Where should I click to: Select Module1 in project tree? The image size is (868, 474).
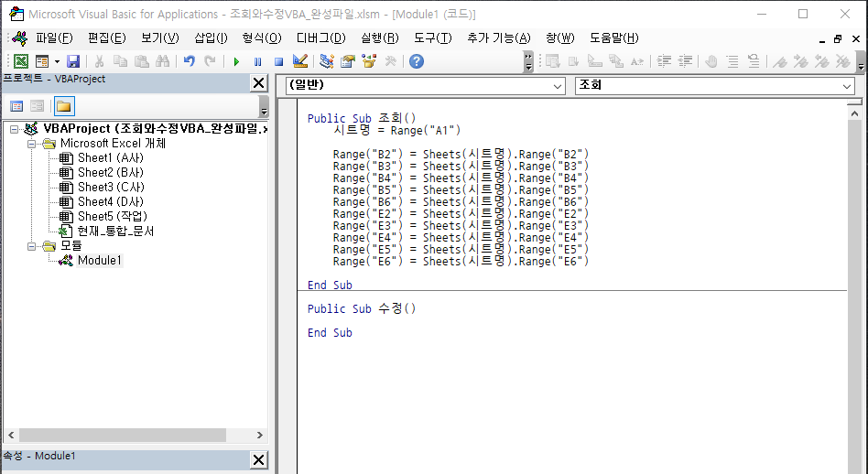click(x=99, y=261)
